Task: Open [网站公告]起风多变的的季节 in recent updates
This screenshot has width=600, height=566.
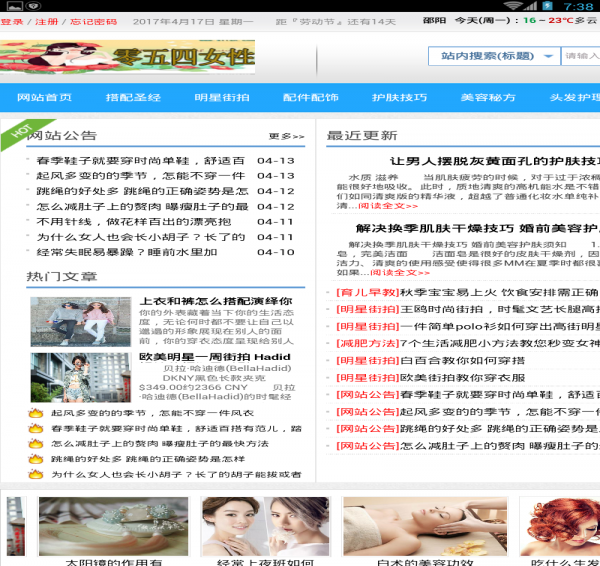Action: (468, 412)
